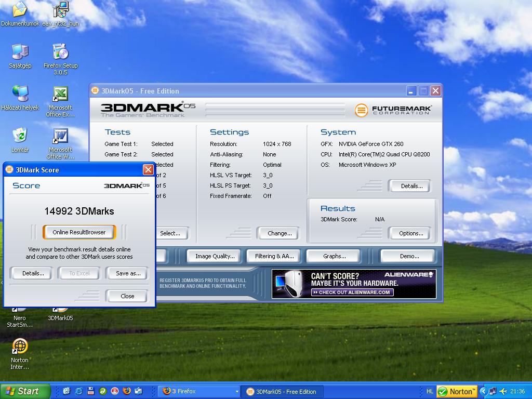Click Futuremark Corporation logo

(394, 110)
